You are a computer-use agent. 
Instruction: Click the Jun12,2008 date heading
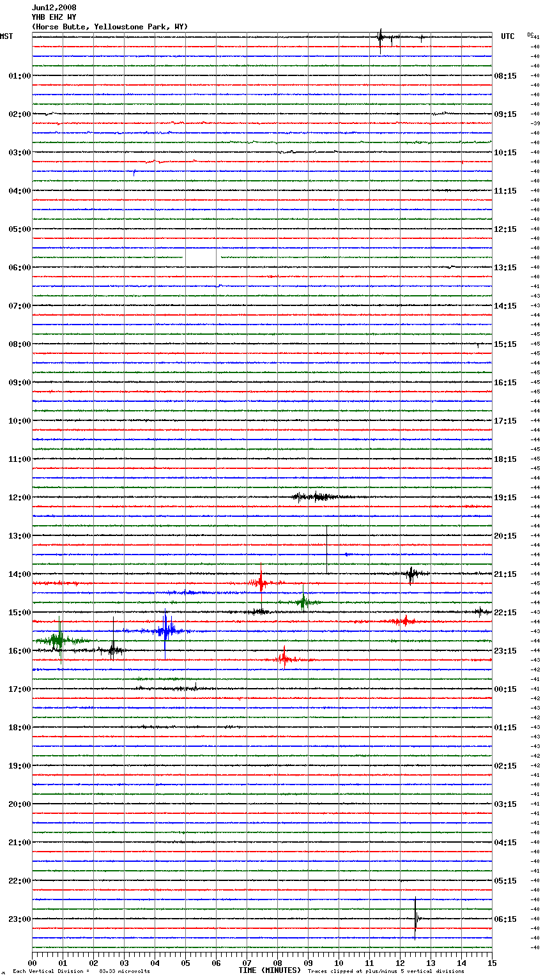[54, 8]
